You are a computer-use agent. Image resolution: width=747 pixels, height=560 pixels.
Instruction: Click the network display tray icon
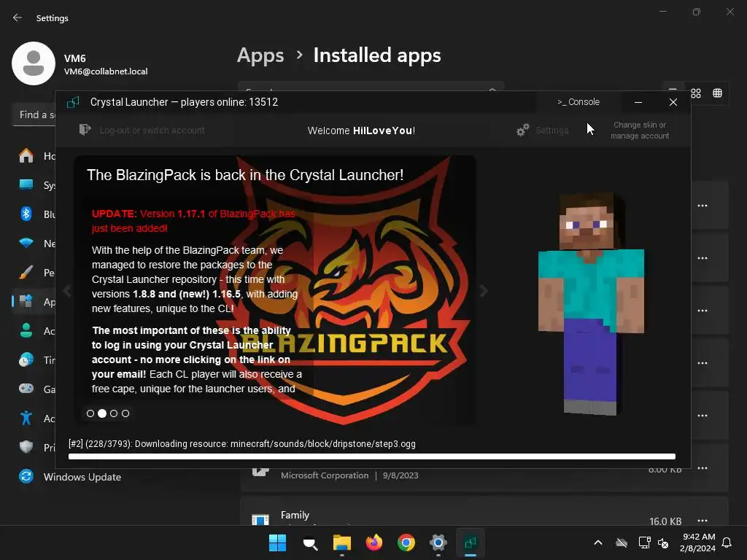644,542
